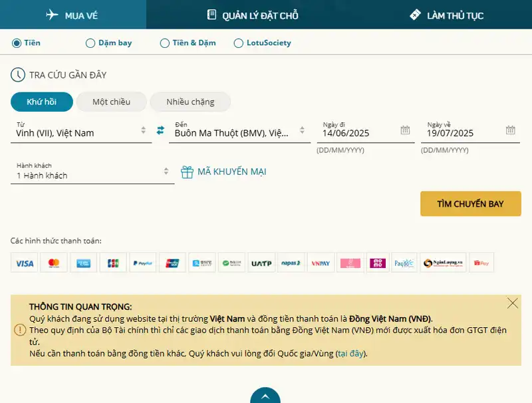The width and height of the screenshot is (532, 403).
Task: Choose the Một chiều one-way trip option
Action: pyautogui.click(x=111, y=102)
